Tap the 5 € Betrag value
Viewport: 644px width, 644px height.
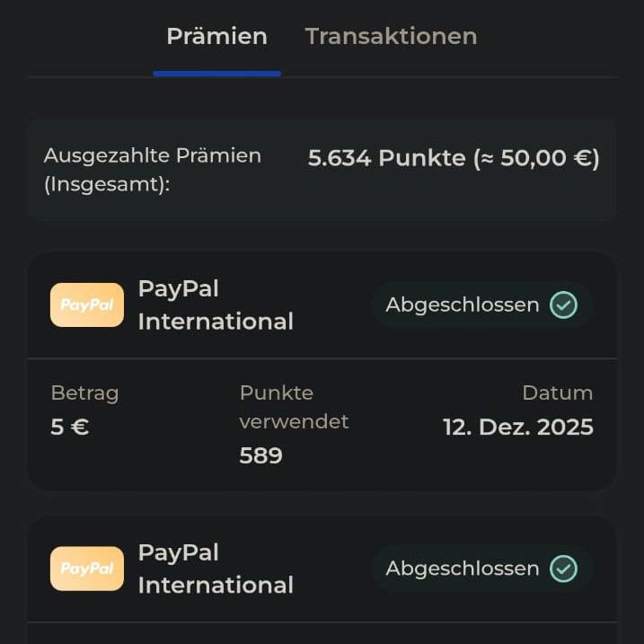(70, 428)
